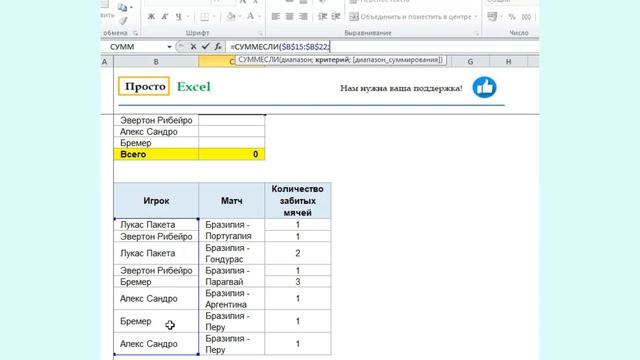Open the Font group dialog launcher
The image size is (640, 360).
[x=260, y=33]
